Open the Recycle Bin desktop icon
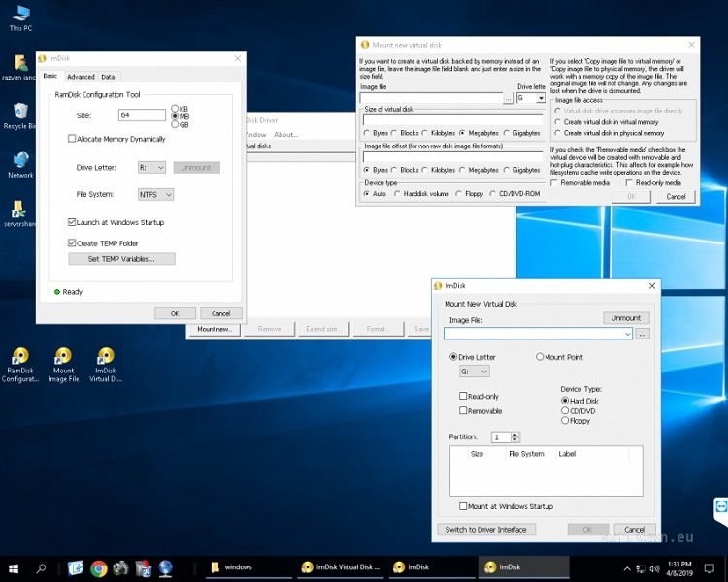 click(x=20, y=116)
